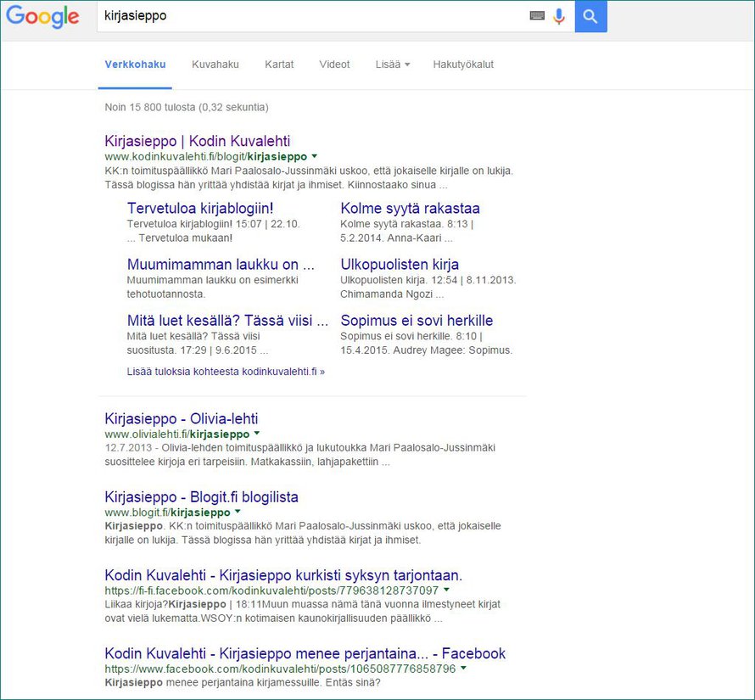Click snippet starting 'KK:n toimituspäällikkö Mari' under first result
Viewport: 755px width, 700px height.
coord(309,178)
